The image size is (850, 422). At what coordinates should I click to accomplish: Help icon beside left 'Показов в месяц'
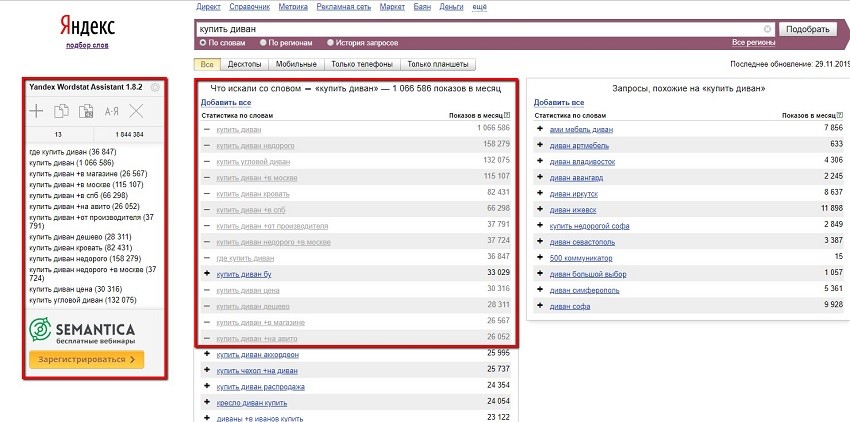(507, 115)
